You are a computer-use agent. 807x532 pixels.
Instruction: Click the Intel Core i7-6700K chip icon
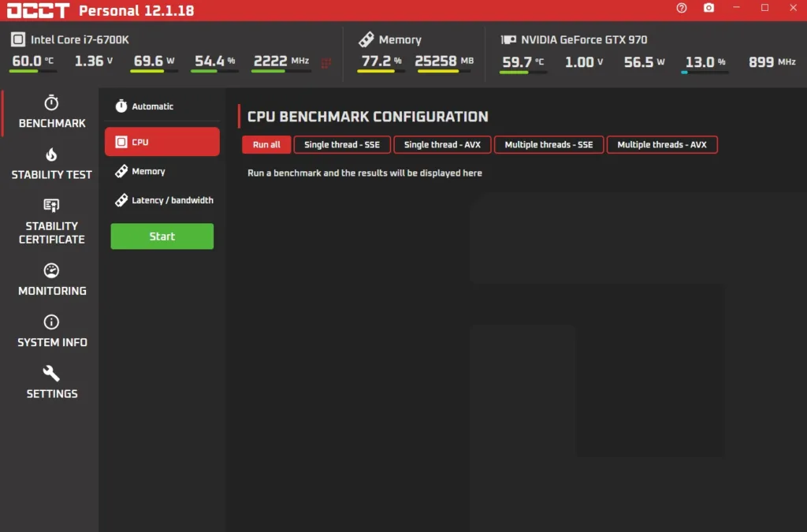point(18,39)
